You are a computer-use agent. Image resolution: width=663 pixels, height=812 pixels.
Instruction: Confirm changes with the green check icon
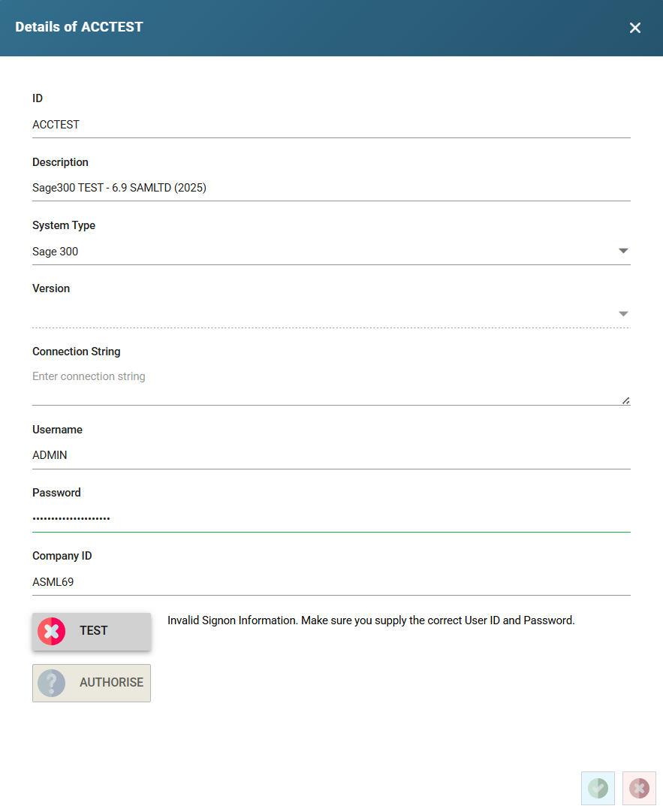[x=598, y=788]
